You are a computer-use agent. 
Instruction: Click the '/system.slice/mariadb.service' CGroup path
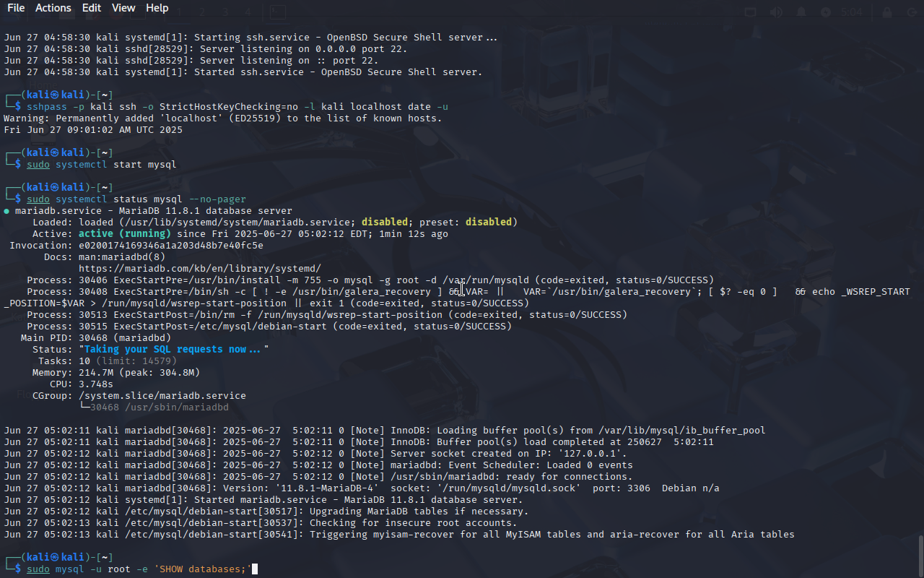[162, 396]
